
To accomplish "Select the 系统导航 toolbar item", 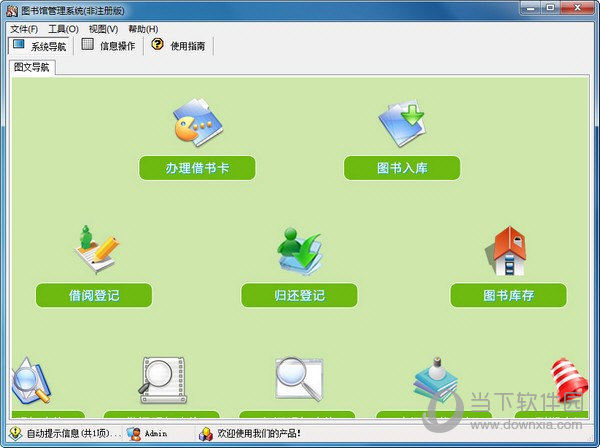I will [39, 46].
